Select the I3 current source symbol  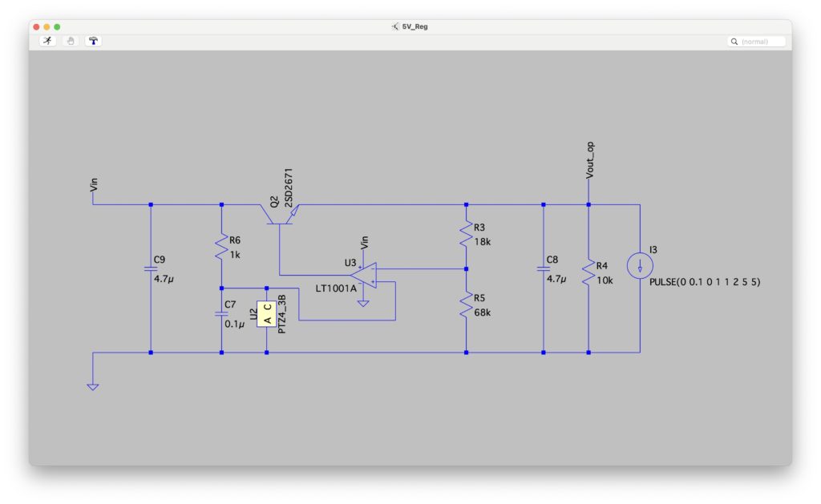point(640,268)
